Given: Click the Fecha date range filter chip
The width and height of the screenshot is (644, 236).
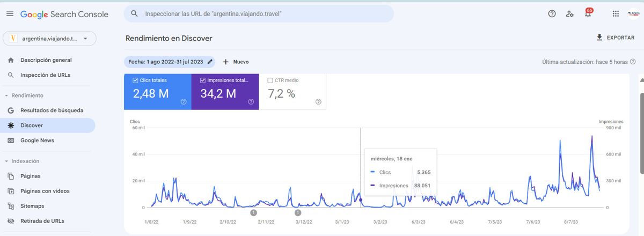Looking at the screenshot, I should (170, 62).
